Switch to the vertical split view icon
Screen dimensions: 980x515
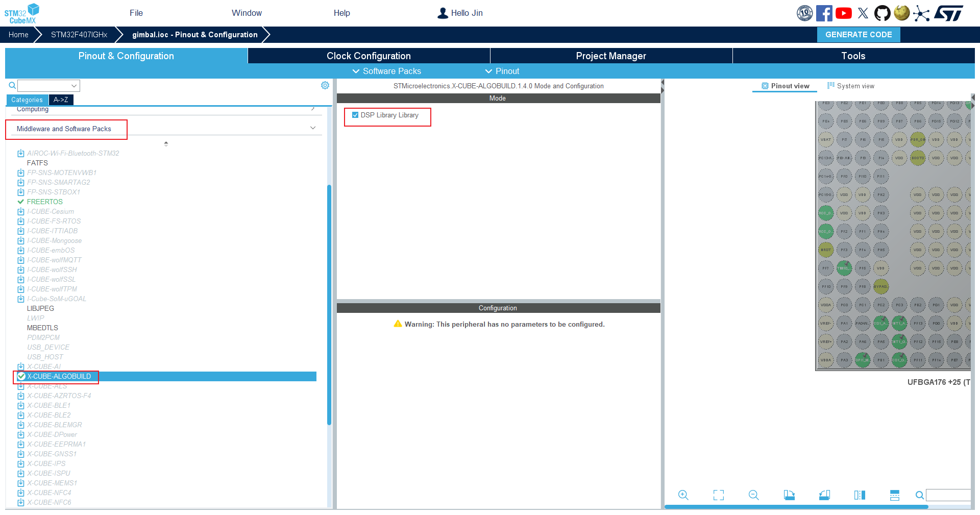tap(860, 495)
